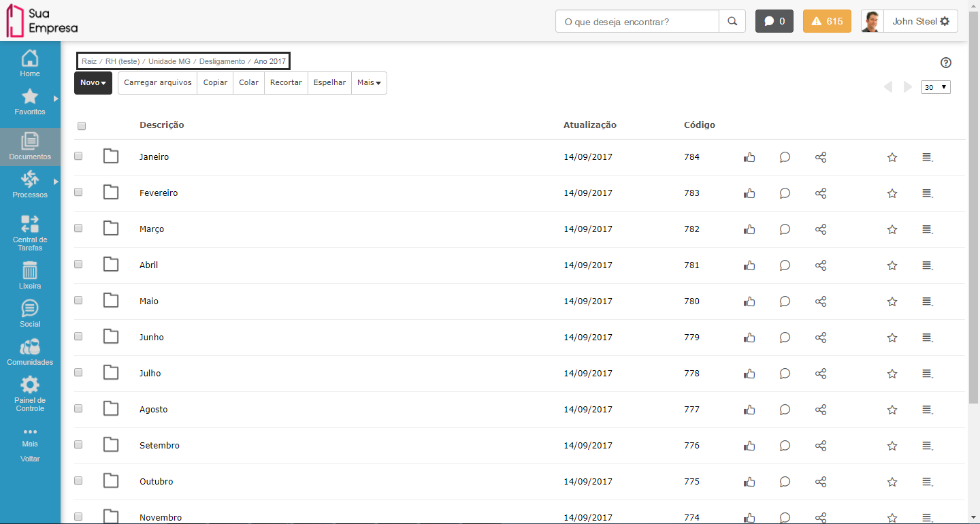The image size is (980, 524).
Task: Select the Agosto folder checkbox
Action: [x=78, y=408]
